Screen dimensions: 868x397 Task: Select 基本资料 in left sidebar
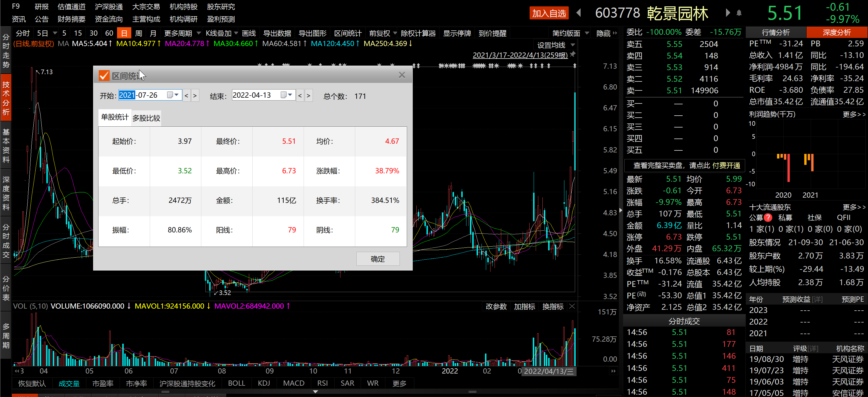pos(6,145)
